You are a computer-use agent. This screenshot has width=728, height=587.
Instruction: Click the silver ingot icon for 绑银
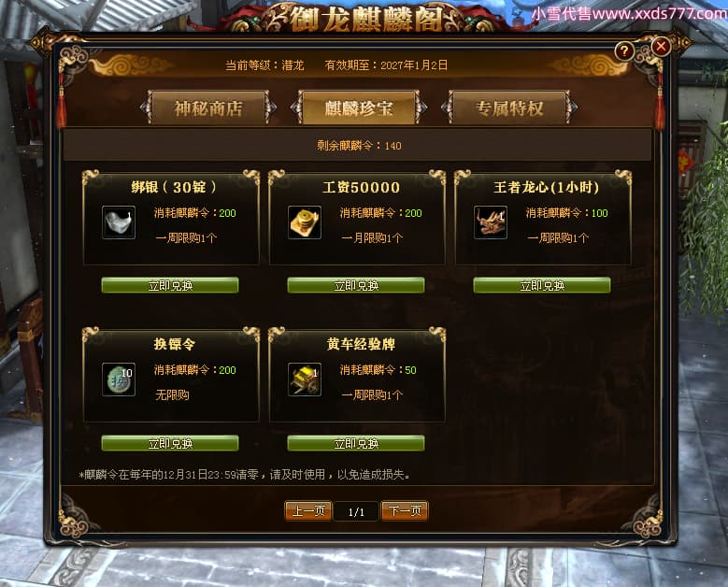pos(119,222)
